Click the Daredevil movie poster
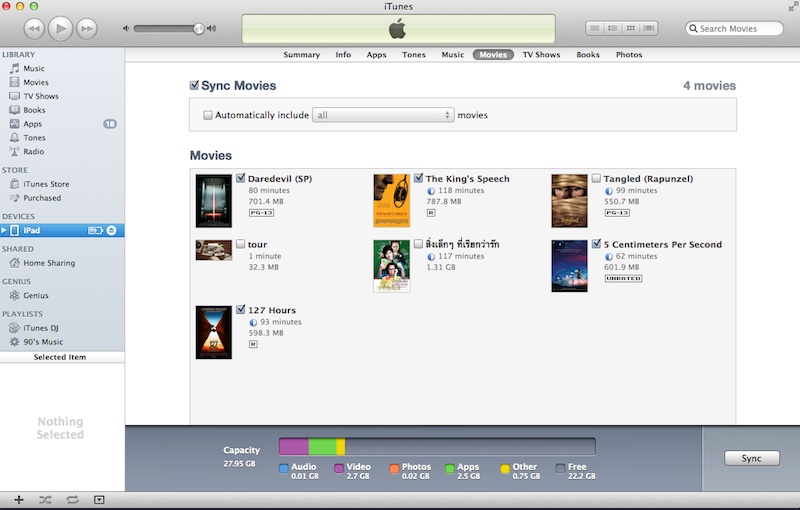This screenshot has width=800, height=510. coord(214,201)
